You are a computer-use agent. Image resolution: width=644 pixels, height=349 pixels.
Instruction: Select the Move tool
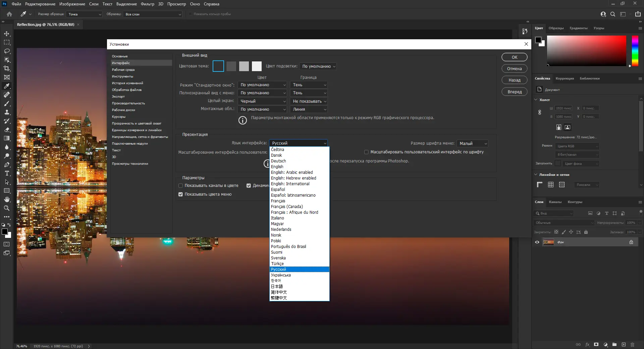point(7,34)
